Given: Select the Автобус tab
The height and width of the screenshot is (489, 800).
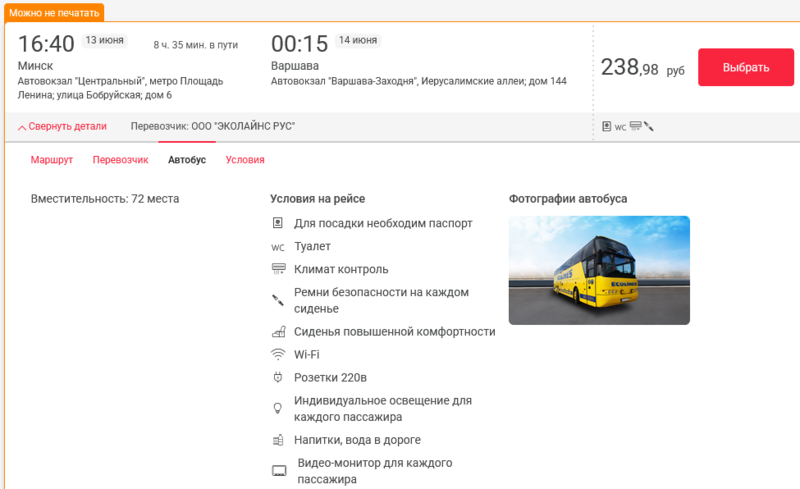Looking at the screenshot, I should tap(187, 160).
